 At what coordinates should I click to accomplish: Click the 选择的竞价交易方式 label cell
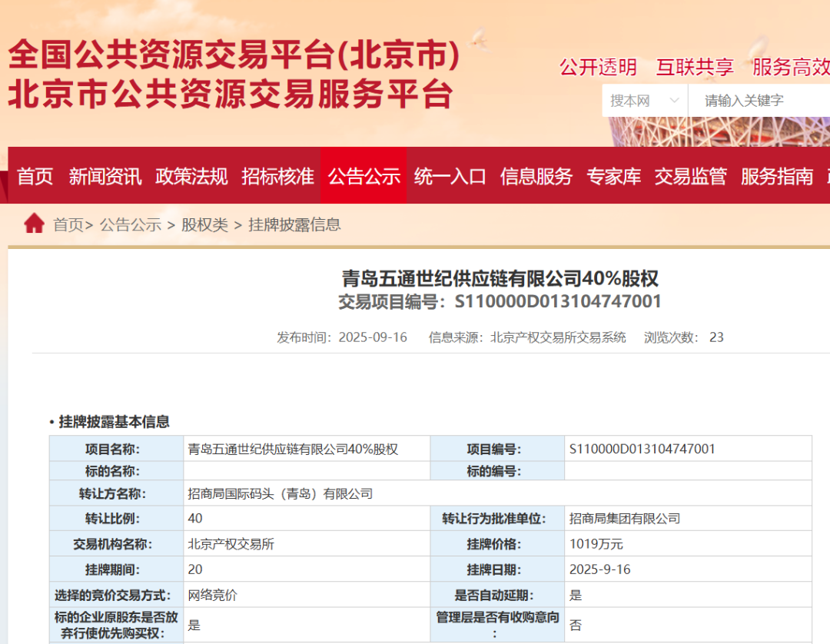pos(117,596)
